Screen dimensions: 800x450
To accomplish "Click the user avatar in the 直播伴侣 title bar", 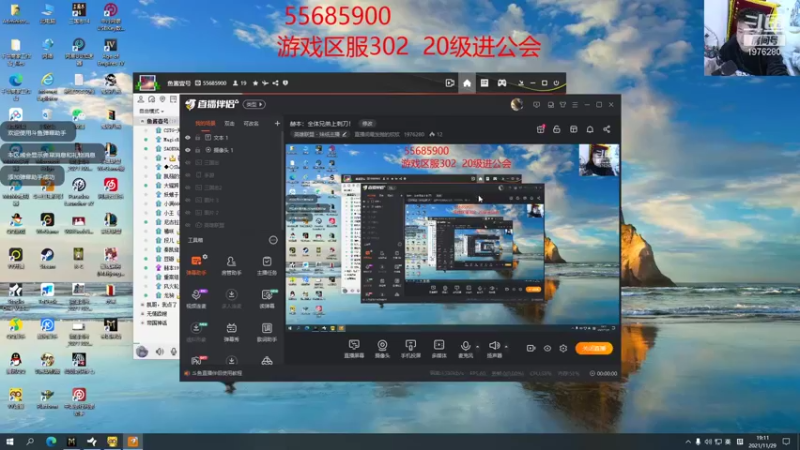I will pos(517,105).
